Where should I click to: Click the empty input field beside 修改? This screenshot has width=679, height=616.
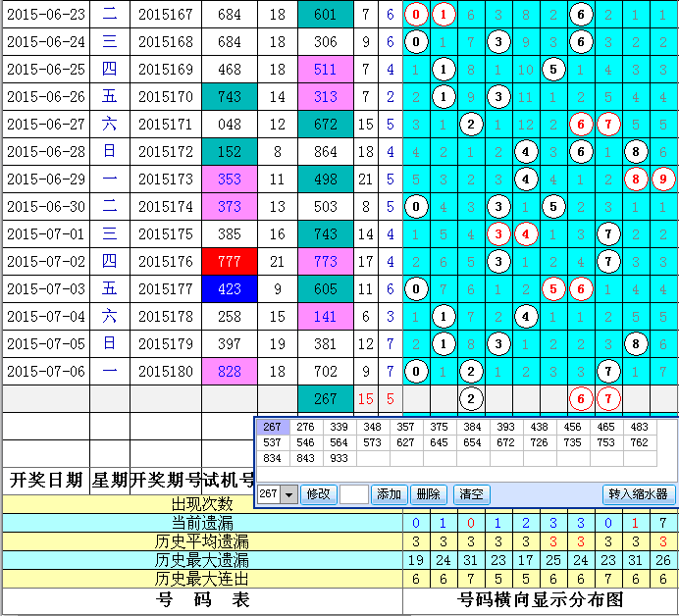click(x=354, y=494)
